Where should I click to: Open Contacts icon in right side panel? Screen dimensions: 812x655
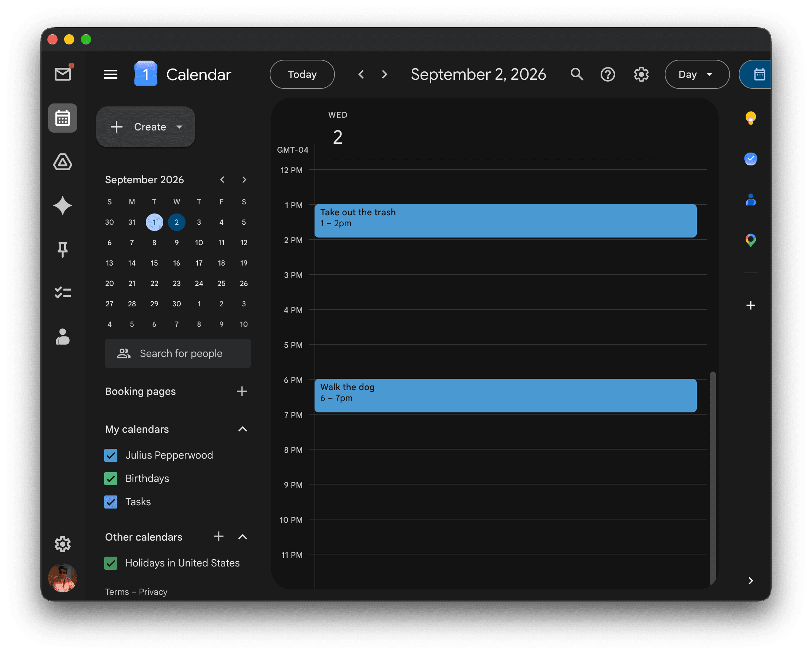click(750, 200)
